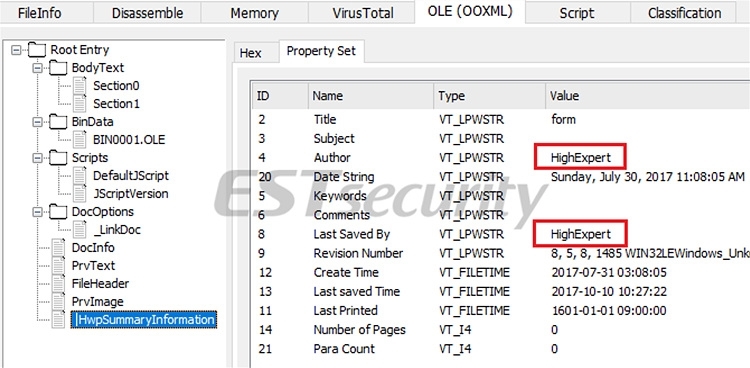Select the DocOptions tree item
Image resolution: width=750 pixels, height=368 pixels.
[102, 212]
